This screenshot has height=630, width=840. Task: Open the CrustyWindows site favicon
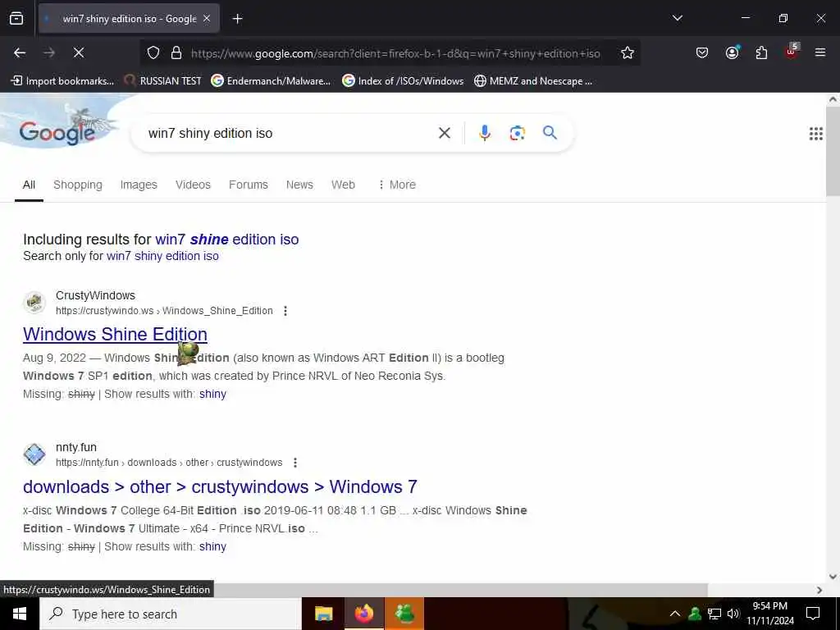[x=34, y=303]
